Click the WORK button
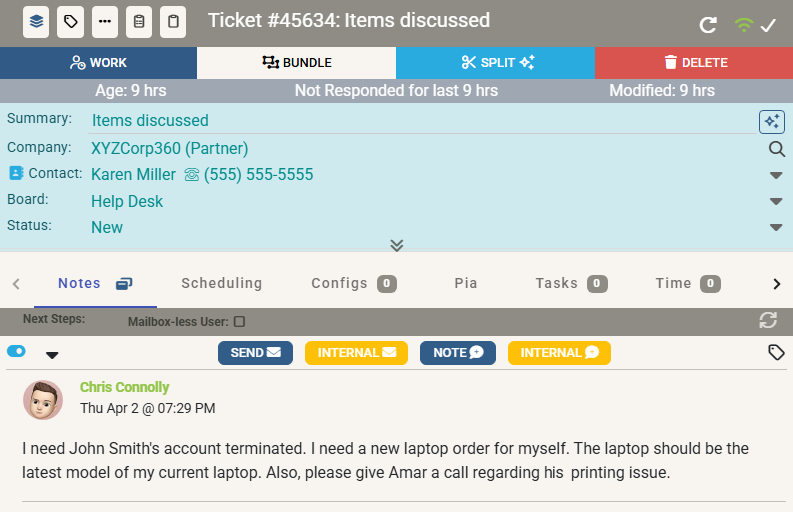793x512 pixels. coord(98,63)
